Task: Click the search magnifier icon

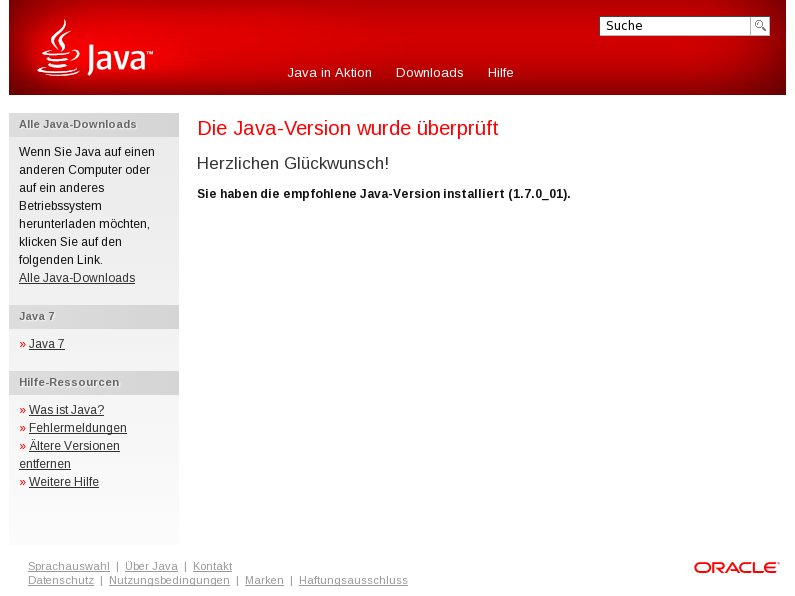Action: [760, 26]
